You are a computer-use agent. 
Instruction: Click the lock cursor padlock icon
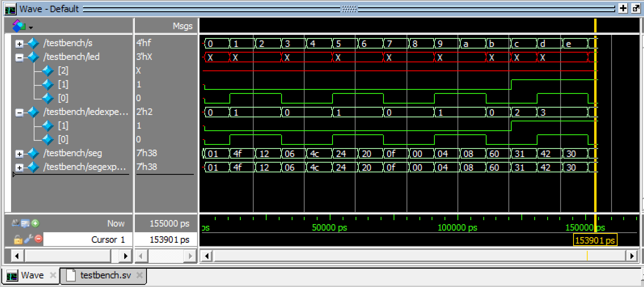coord(18,239)
